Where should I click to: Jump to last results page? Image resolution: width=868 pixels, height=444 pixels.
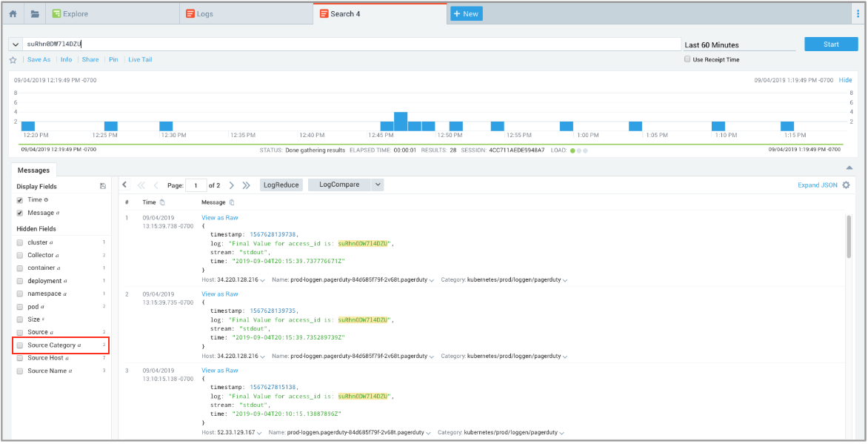coord(247,185)
